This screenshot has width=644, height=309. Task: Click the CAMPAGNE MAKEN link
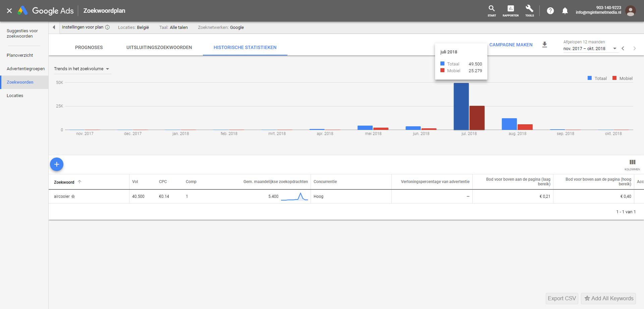point(511,45)
